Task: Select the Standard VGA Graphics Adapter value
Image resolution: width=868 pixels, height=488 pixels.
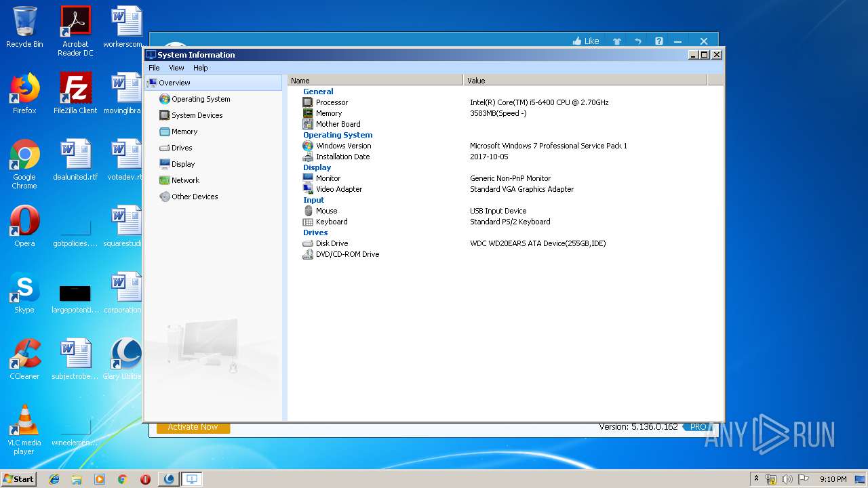Action: pyautogui.click(x=521, y=189)
